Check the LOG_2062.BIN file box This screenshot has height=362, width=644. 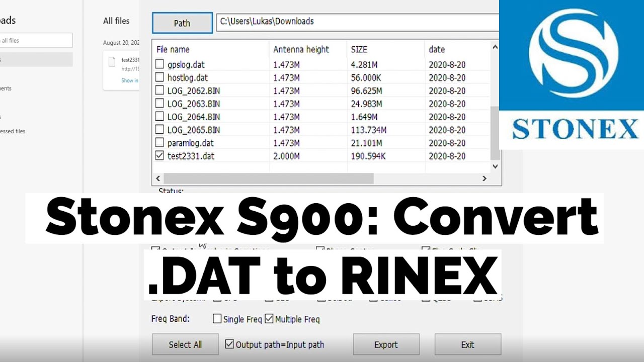click(159, 90)
